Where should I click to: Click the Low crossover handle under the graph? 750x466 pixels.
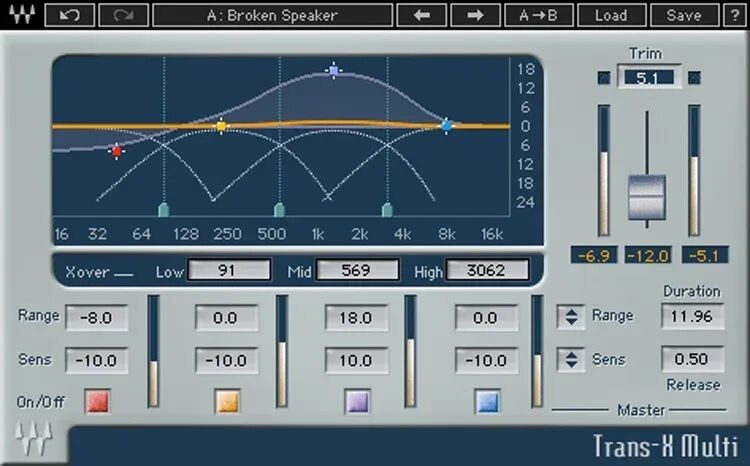click(164, 210)
